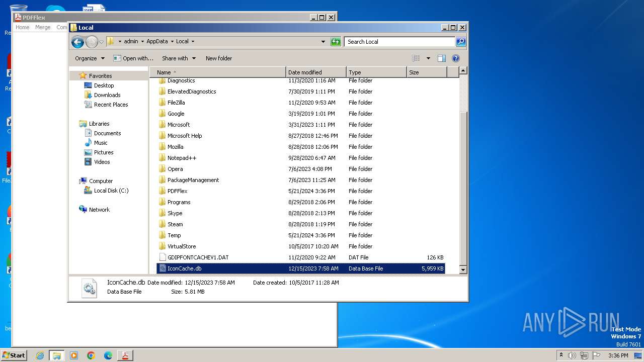Viewport: 644px width, 362px height.
Task: Sort by the Type column header
Action: tap(376, 72)
